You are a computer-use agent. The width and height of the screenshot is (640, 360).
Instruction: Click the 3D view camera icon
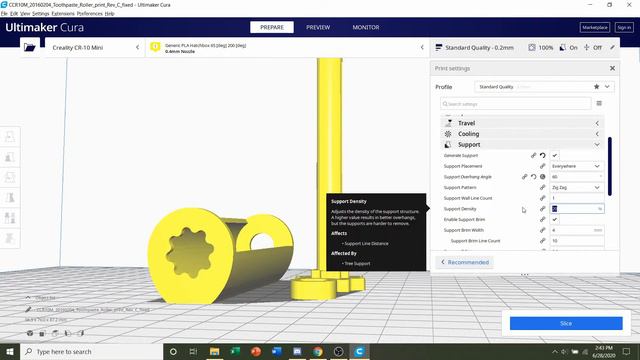(30, 333)
